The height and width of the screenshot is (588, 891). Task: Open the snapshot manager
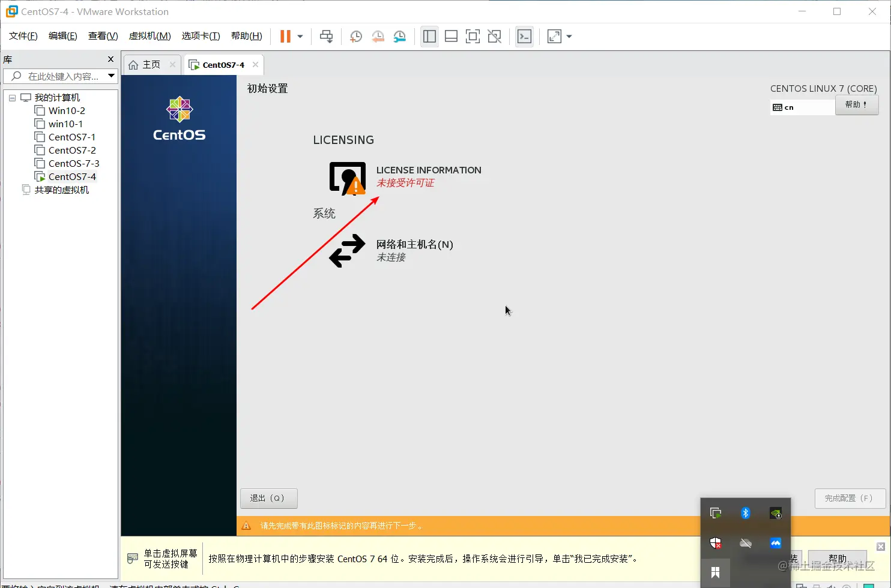point(399,37)
